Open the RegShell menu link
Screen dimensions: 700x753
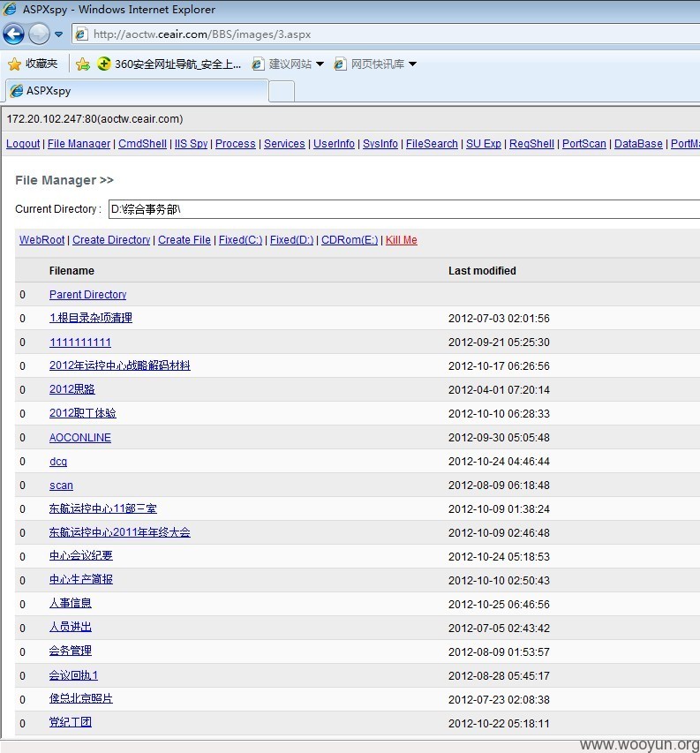point(531,144)
